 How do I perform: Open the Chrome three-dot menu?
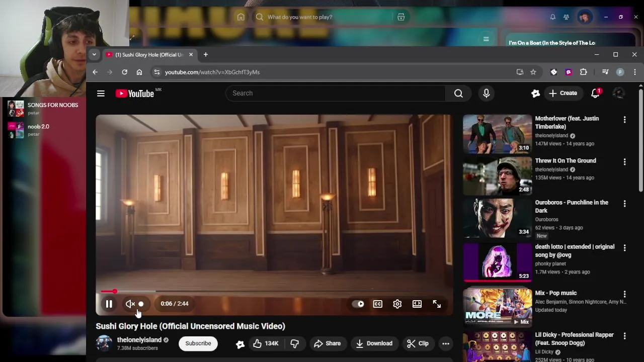[x=634, y=72]
